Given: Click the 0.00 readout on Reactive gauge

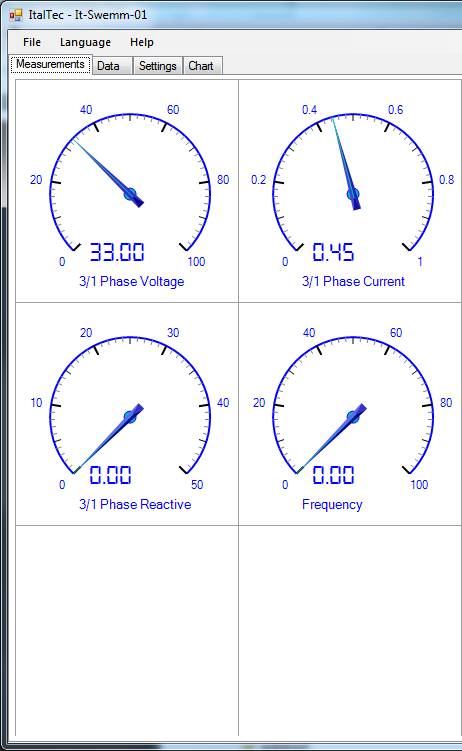Looking at the screenshot, I should tap(111, 475).
